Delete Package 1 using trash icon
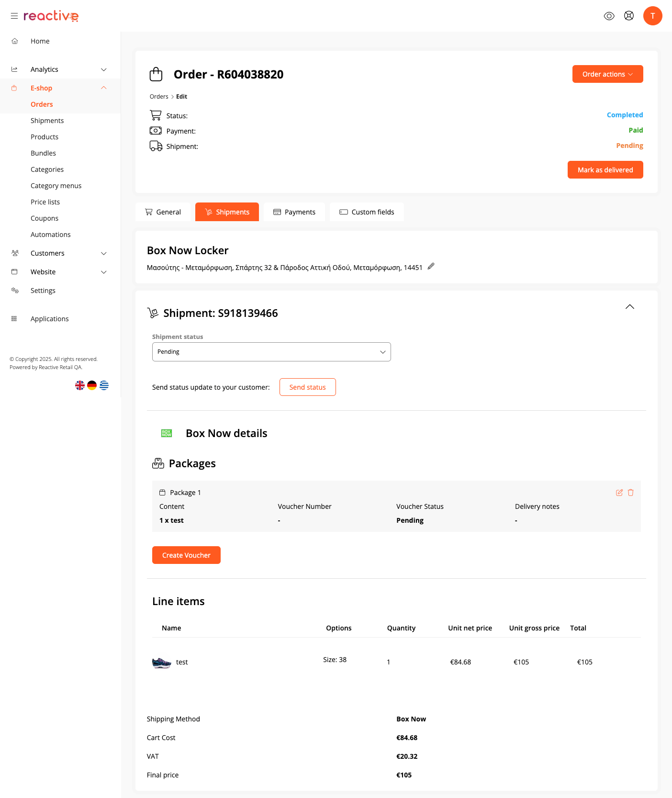Image resolution: width=672 pixels, height=798 pixels. pos(631,493)
